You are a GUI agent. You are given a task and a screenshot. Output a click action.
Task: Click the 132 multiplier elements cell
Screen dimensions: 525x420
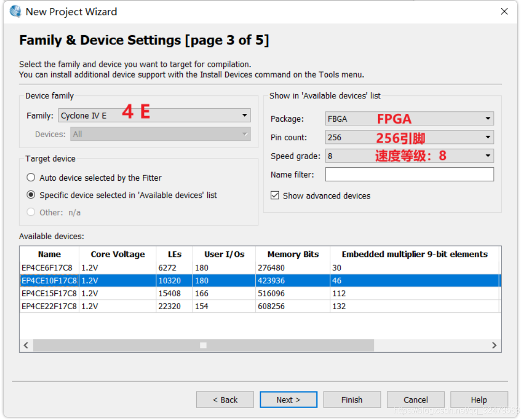415,306
